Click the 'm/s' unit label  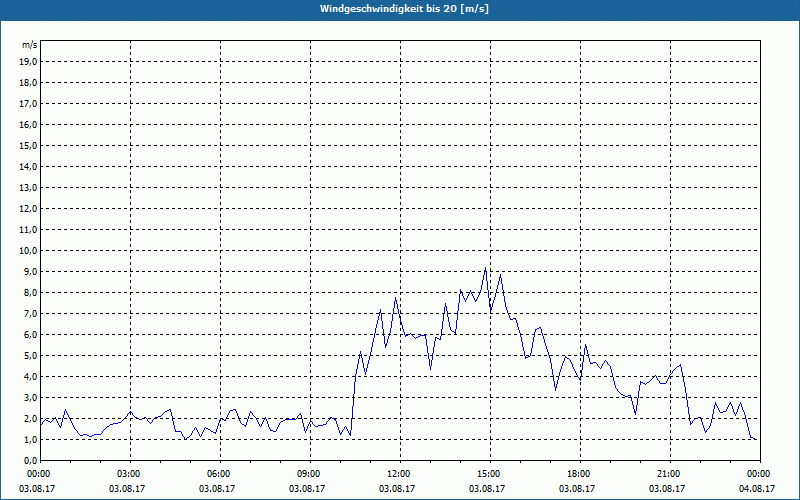(30, 45)
